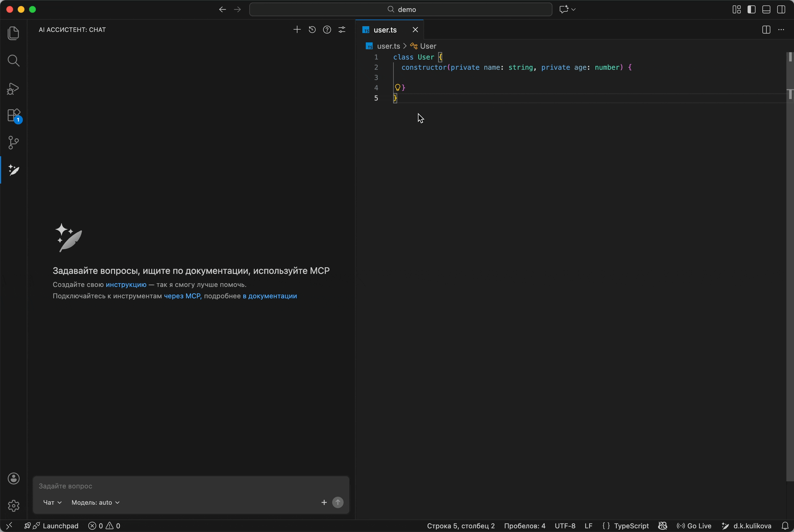
Task: Open the Search view in activity bar
Action: 14,61
